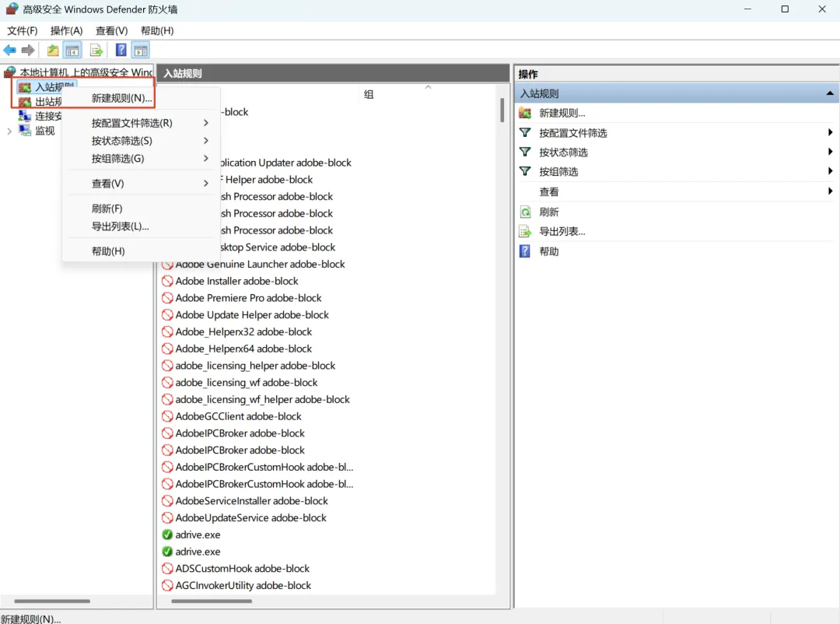Click the 刷新 refresh icon in actions pane
The width and height of the screenshot is (840, 624).
point(525,212)
